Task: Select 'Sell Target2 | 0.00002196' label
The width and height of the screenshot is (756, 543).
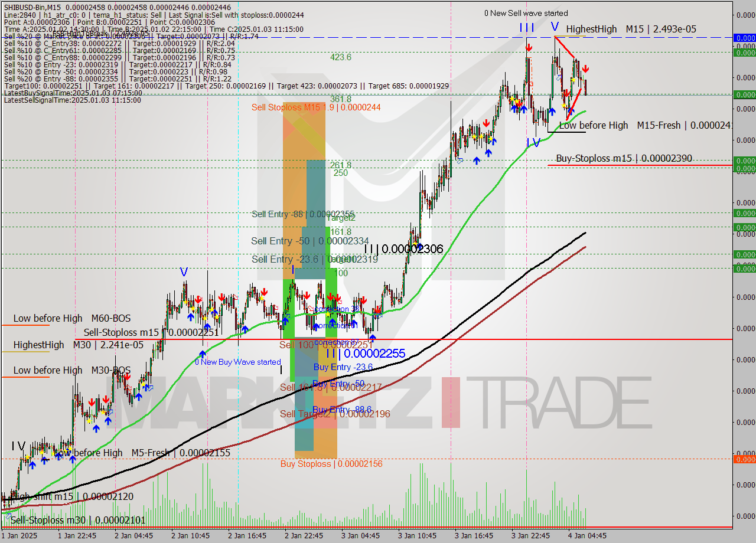Action: click(335, 414)
